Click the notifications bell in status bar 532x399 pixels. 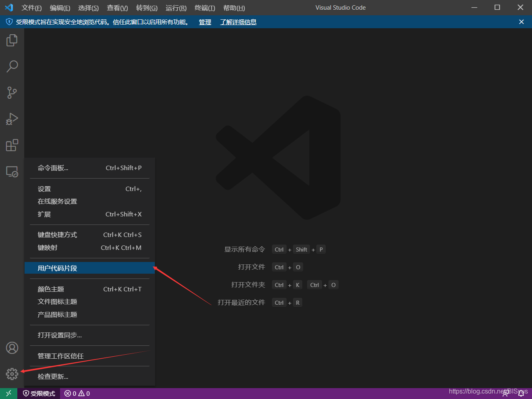point(521,394)
